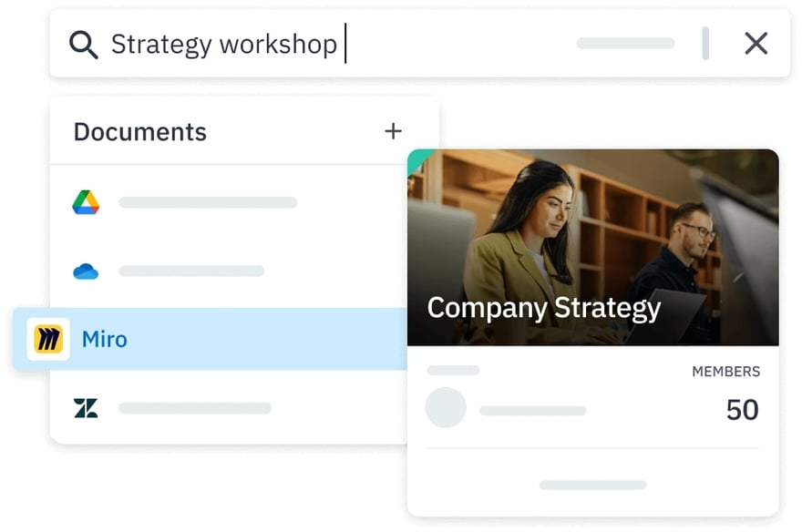This screenshot has width=802, height=532.
Task: Select the Zendesk icon
Action: [x=86, y=408]
